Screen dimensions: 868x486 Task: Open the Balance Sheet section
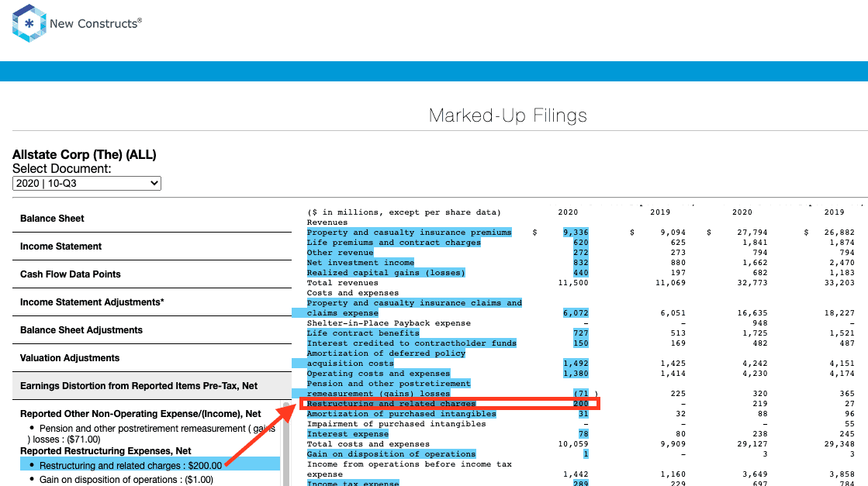pos(152,219)
